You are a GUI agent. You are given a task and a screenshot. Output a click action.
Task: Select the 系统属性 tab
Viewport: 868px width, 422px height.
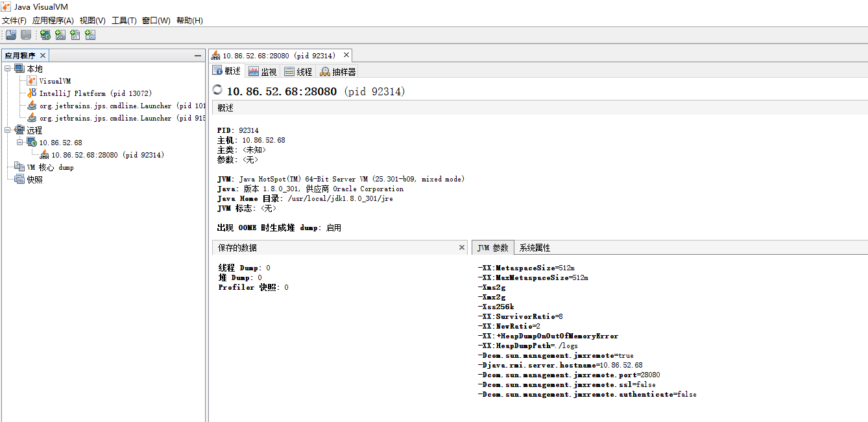(535, 248)
